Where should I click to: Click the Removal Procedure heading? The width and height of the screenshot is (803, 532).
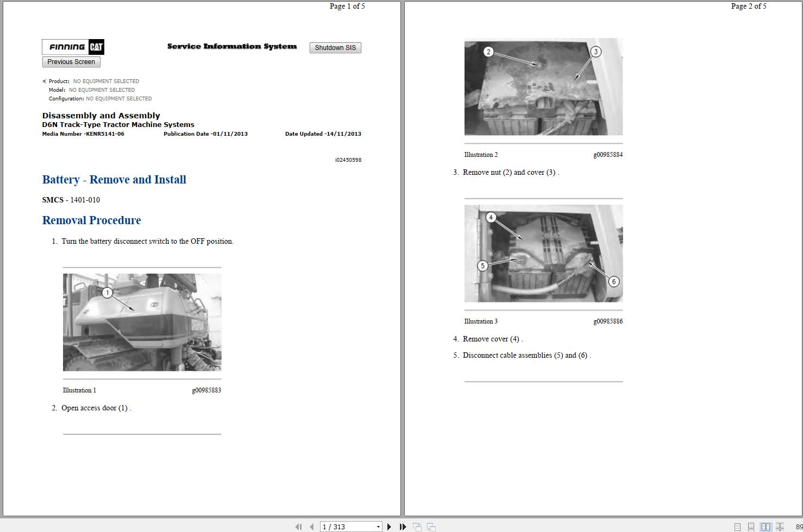pyautogui.click(x=92, y=220)
